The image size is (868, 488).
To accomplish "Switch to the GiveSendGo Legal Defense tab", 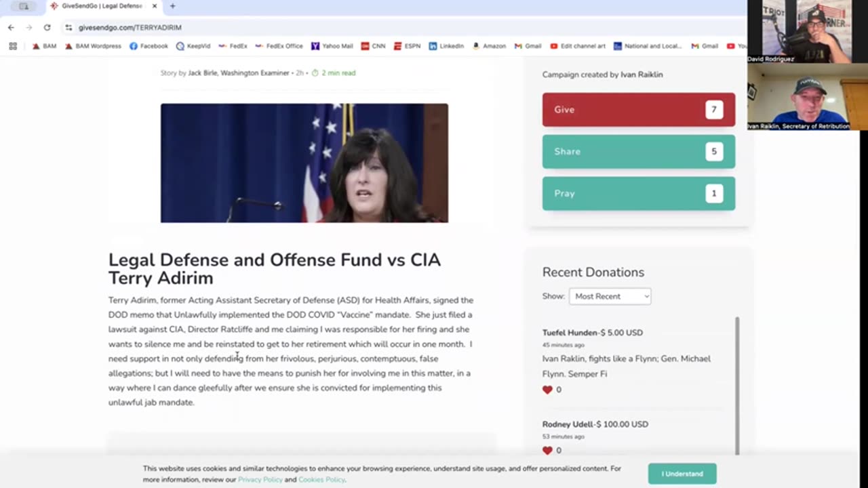I will click(102, 6).
